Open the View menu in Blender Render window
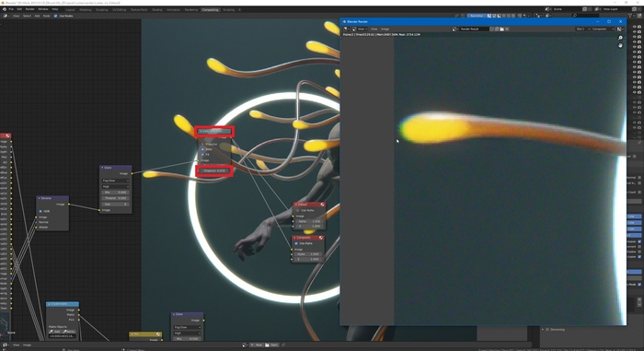Viewport: 644px width, 351px height. [x=374, y=29]
